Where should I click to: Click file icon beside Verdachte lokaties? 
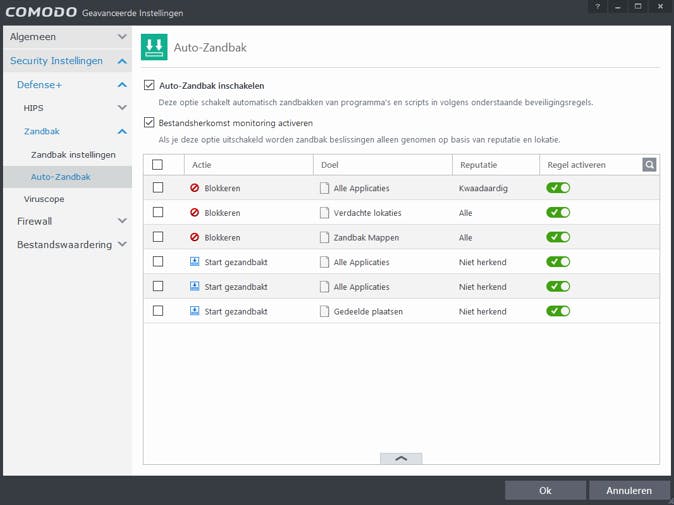(325, 213)
